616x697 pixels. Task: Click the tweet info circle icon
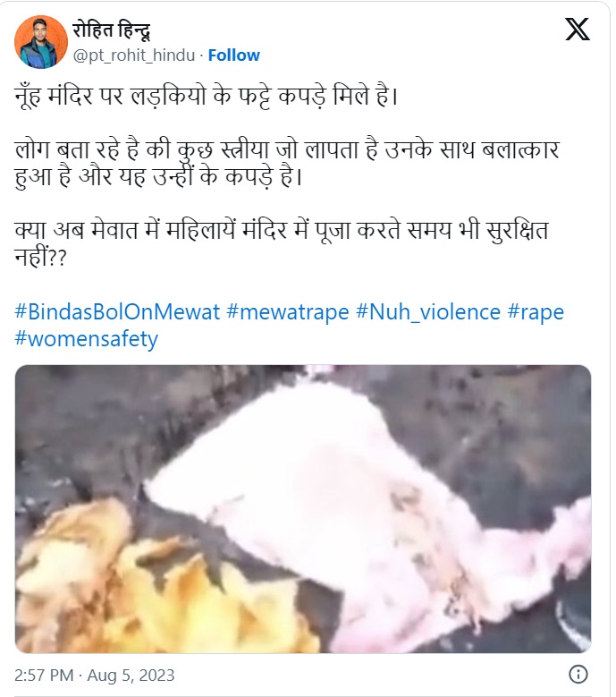pos(578,674)
